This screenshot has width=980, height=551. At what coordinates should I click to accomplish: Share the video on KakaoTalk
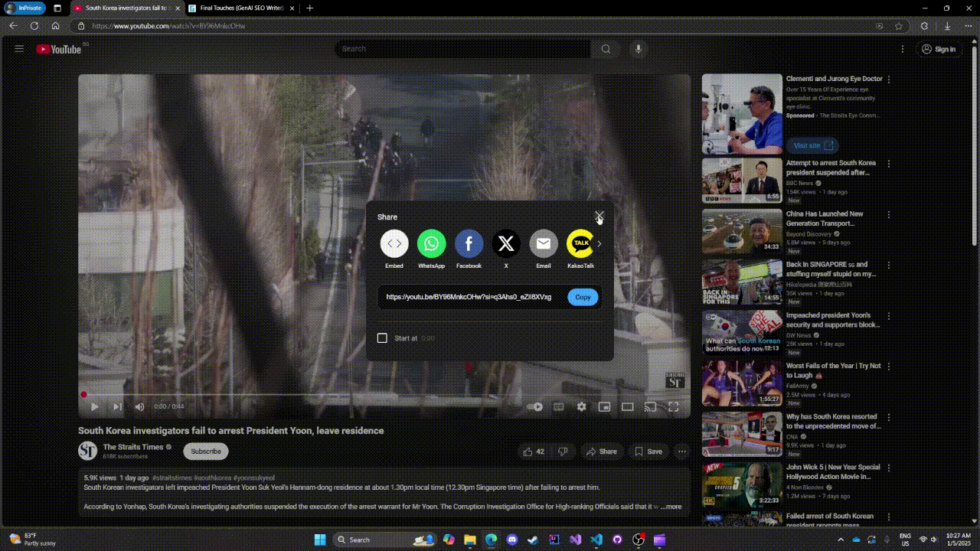point(580,243)
